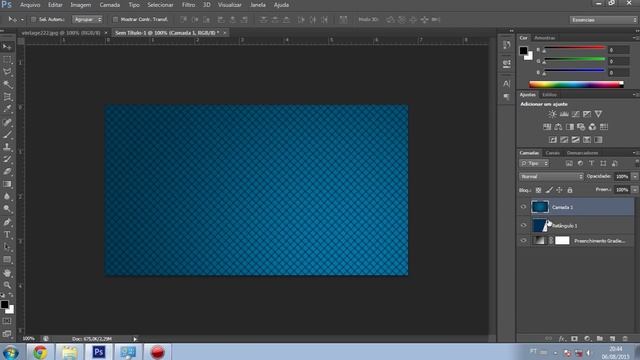Switch to the vintage222.jpg document tab

pos(60,33)
